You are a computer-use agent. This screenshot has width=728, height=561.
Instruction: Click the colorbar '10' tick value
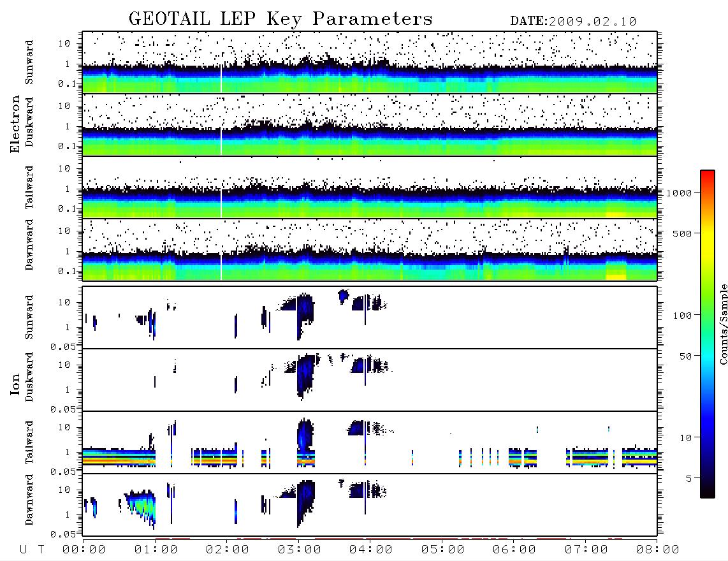[x=685, y=438]
